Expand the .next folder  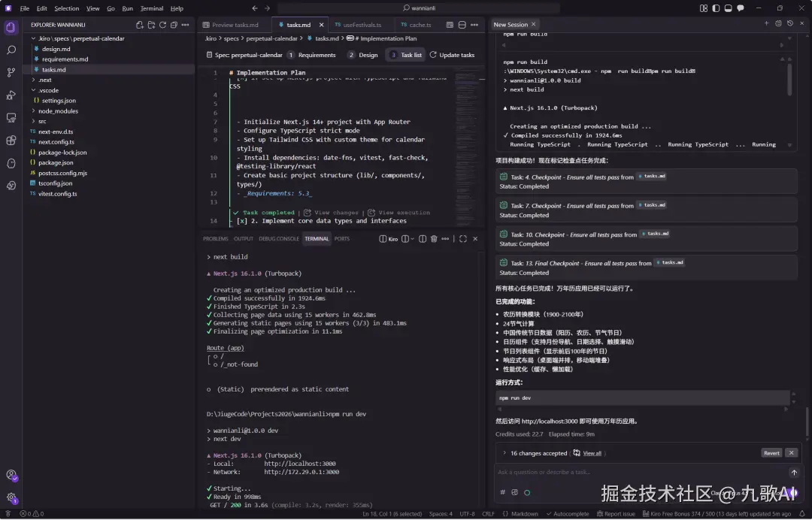pos(33,80)
